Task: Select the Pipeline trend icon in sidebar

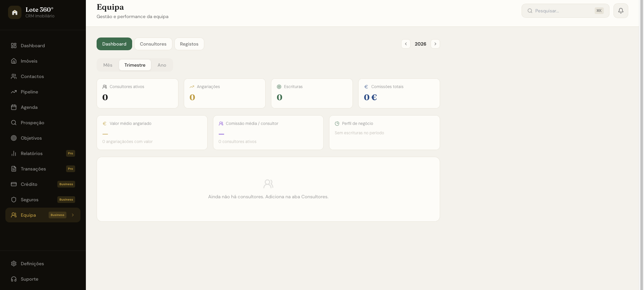Action: click(x=14, y=92)
